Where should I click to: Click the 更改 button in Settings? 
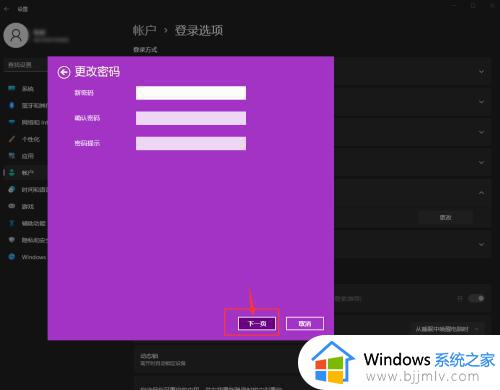click(445, 218)
